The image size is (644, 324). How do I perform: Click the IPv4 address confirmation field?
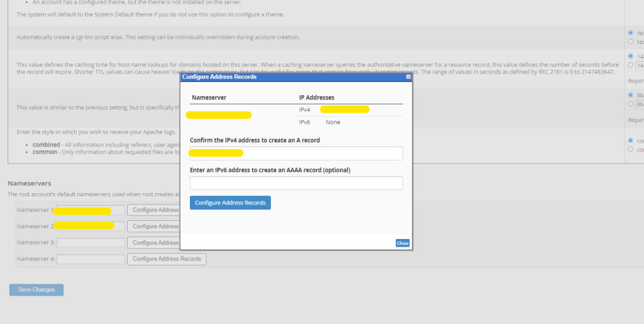296,154
